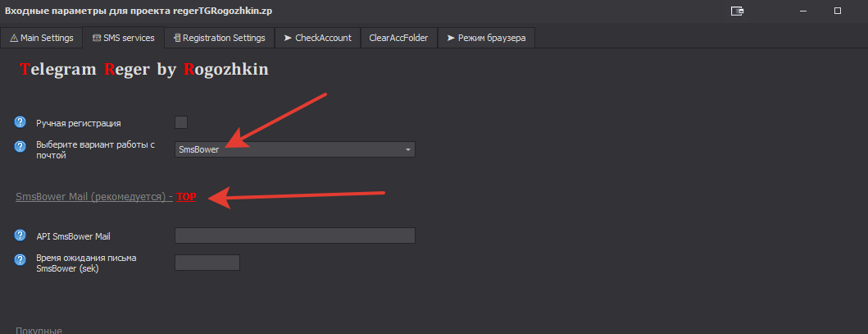Click the Покупные section heading
This screenshot has height=334, width=868.
[39, 330]
